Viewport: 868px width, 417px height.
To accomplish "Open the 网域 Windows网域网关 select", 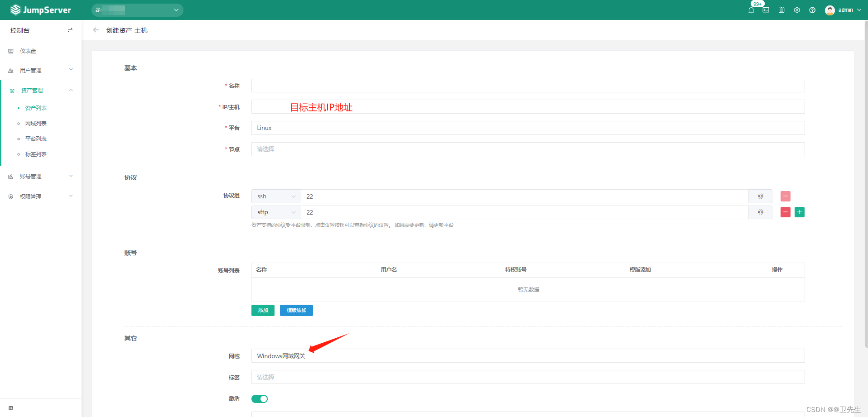I will coord(528,356).
